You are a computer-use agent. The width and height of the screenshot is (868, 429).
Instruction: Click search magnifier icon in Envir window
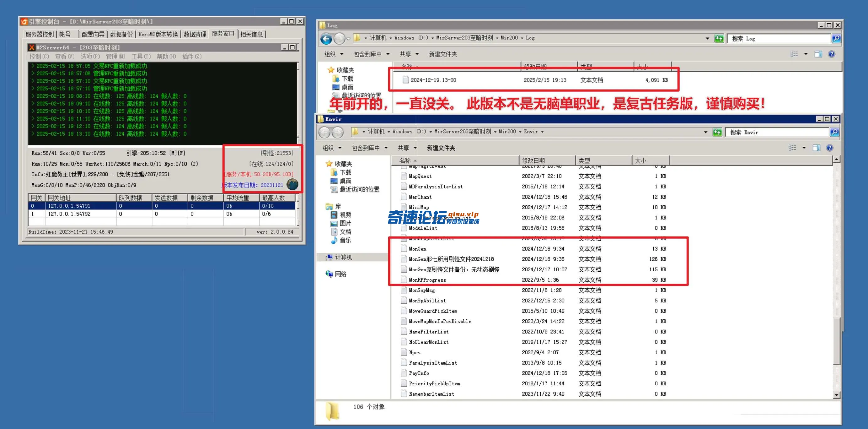(834, 132)
